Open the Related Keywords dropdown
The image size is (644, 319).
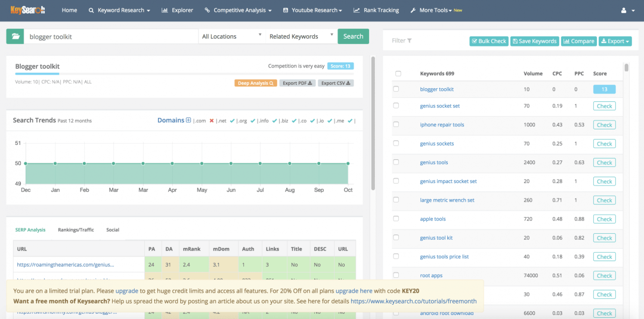302,36
